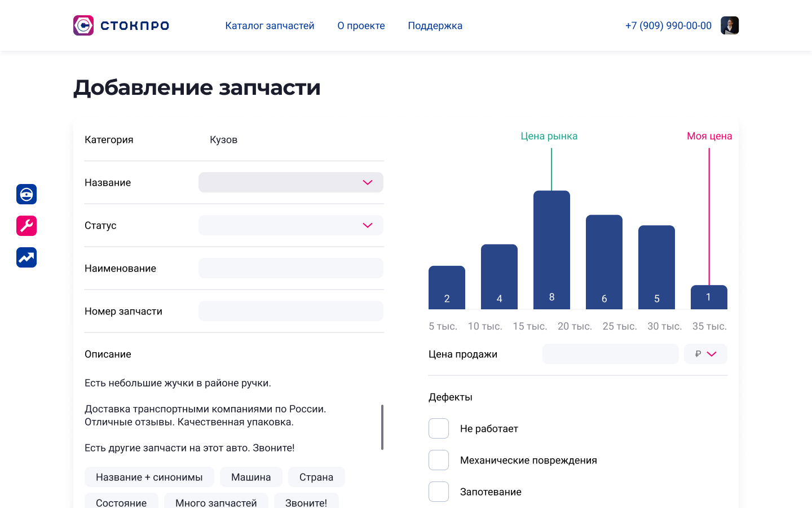
Task: Insert the Состояние tag
Action: (x=121, y=501)
